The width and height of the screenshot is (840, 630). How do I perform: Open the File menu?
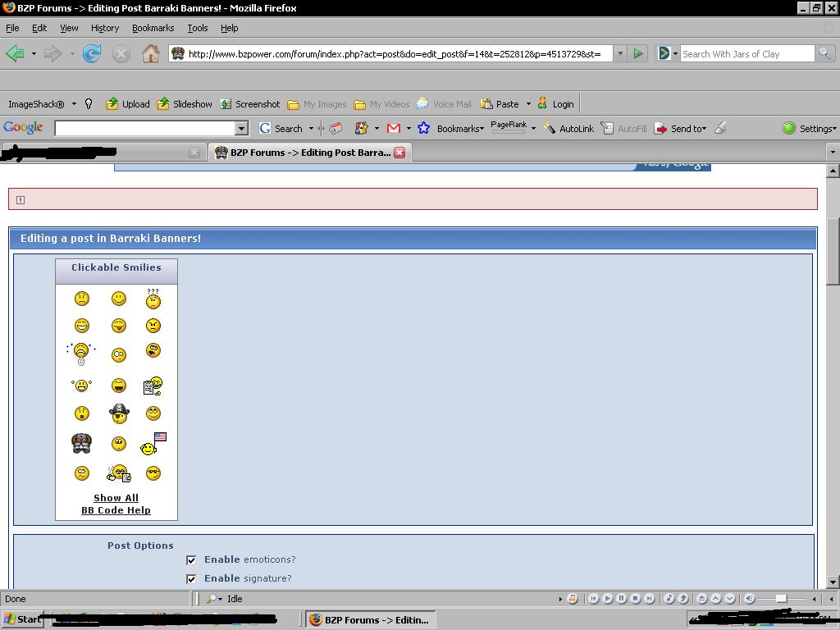tap(12, 28)
